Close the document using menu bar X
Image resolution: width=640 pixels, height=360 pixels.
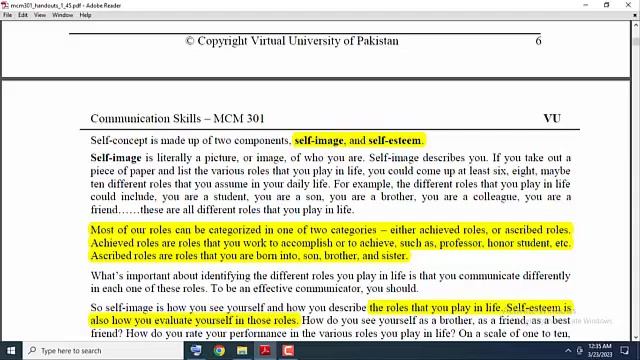tap(635, 15)
